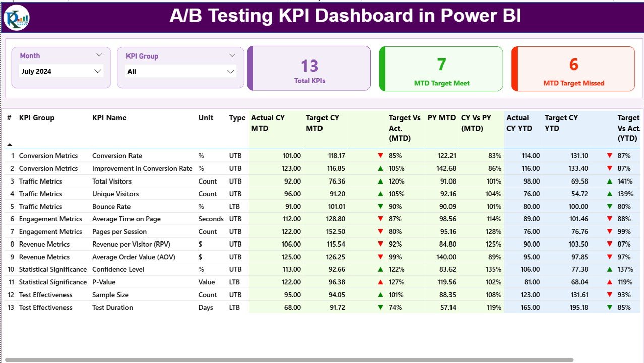Click the PY MTD column header

point(441,118)
